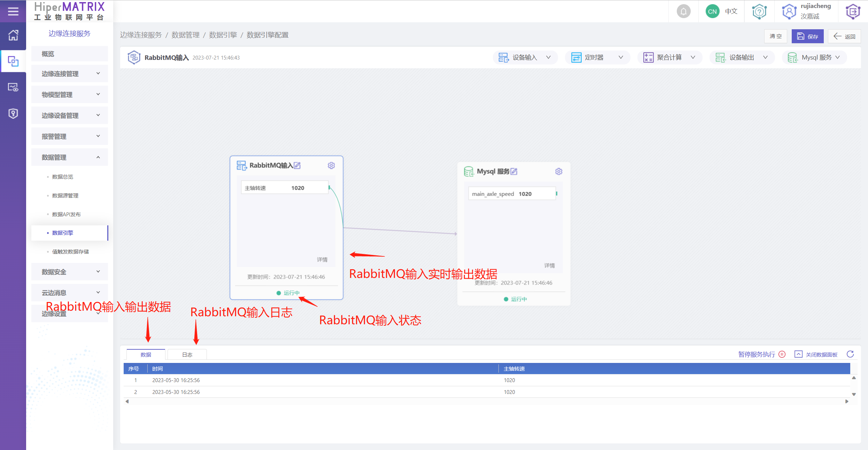
Task: Click 返回 button
Action: [x=844, y=36]
